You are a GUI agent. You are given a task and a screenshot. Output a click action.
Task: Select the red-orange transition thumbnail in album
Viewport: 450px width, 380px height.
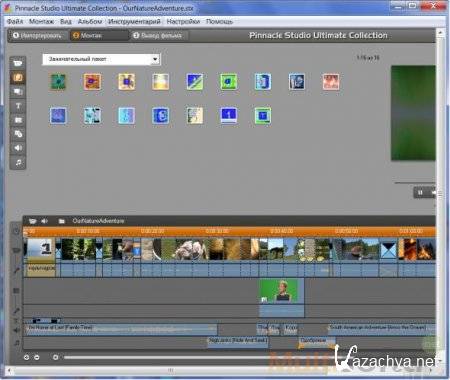pos(92,82)
